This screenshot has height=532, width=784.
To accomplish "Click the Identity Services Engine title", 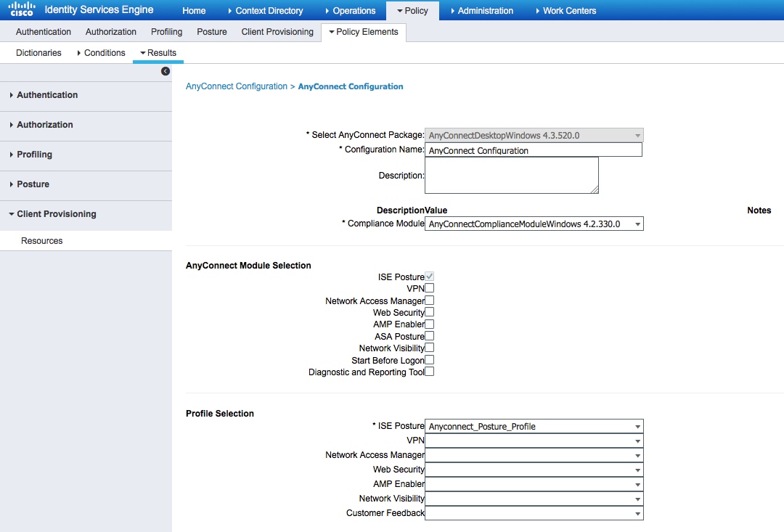I will pyautogui.click(x=99, y=9).
